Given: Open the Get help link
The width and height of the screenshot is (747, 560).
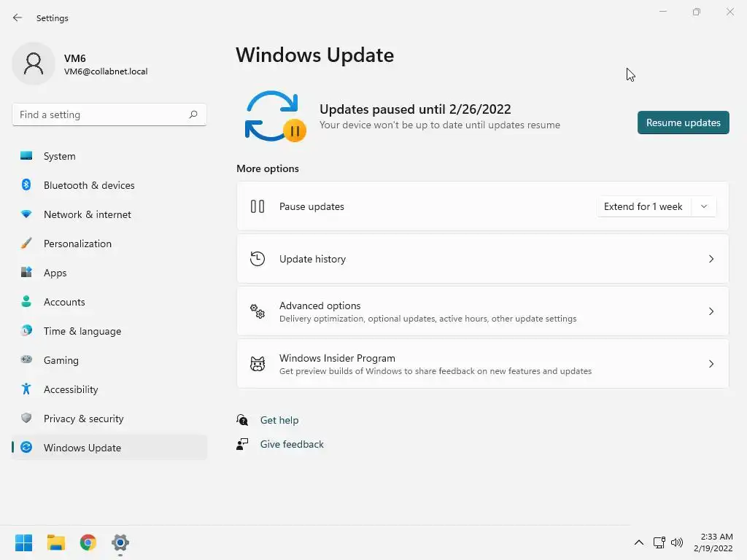Looking at the screenshot, I should click(279, 420).
